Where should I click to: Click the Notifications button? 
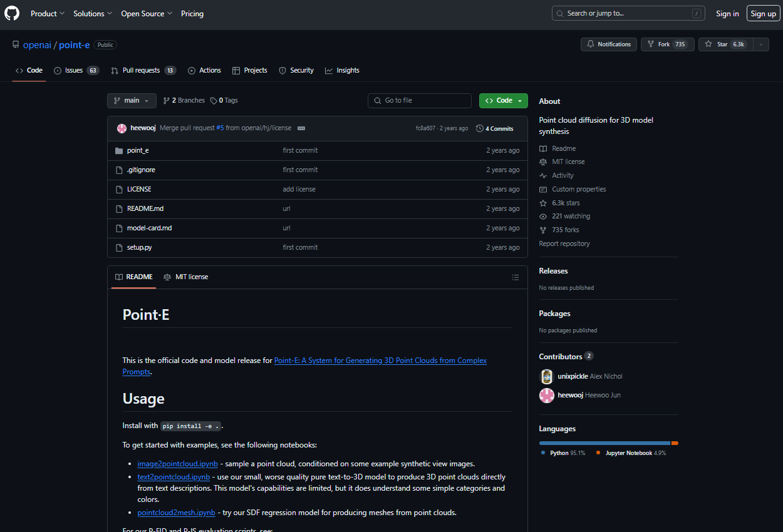609,44
